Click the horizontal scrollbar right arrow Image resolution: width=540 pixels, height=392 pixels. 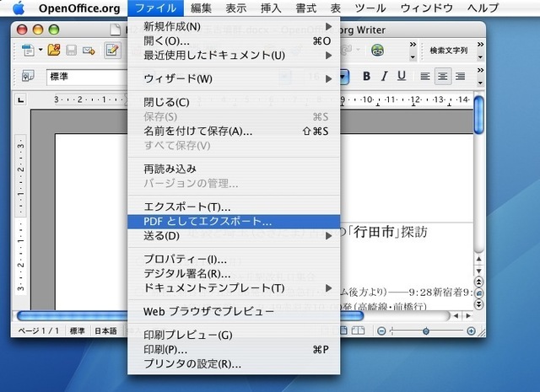[x=468, y=315]
